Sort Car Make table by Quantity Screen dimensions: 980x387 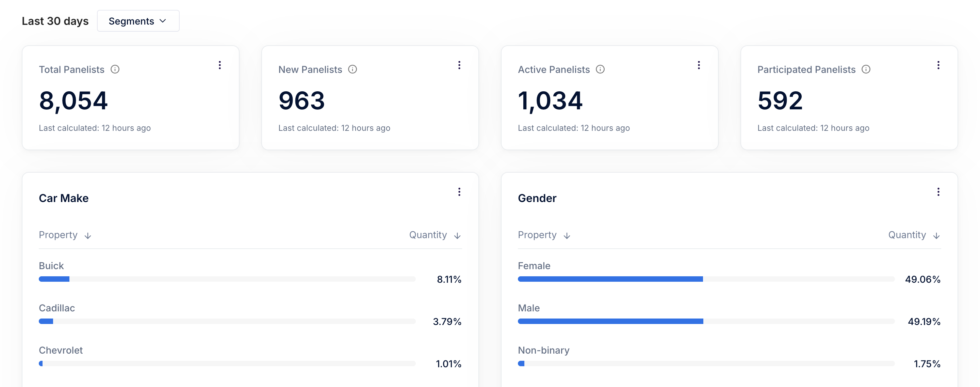coord(435,235)
